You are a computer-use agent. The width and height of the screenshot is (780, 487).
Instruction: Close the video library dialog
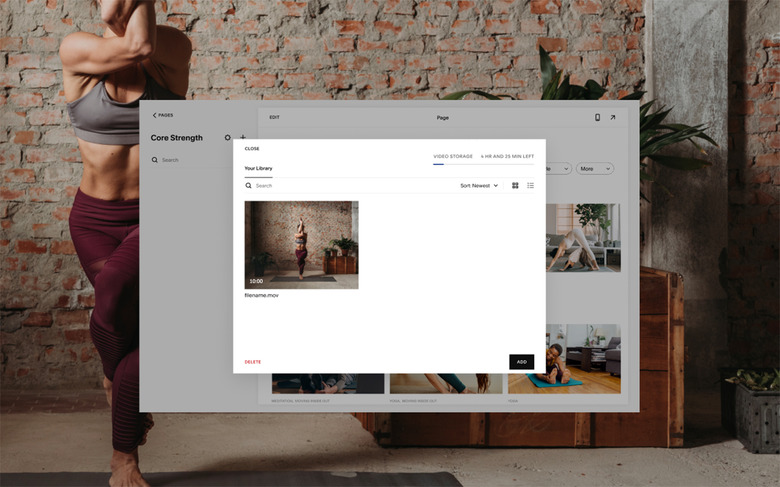(252, 148)
